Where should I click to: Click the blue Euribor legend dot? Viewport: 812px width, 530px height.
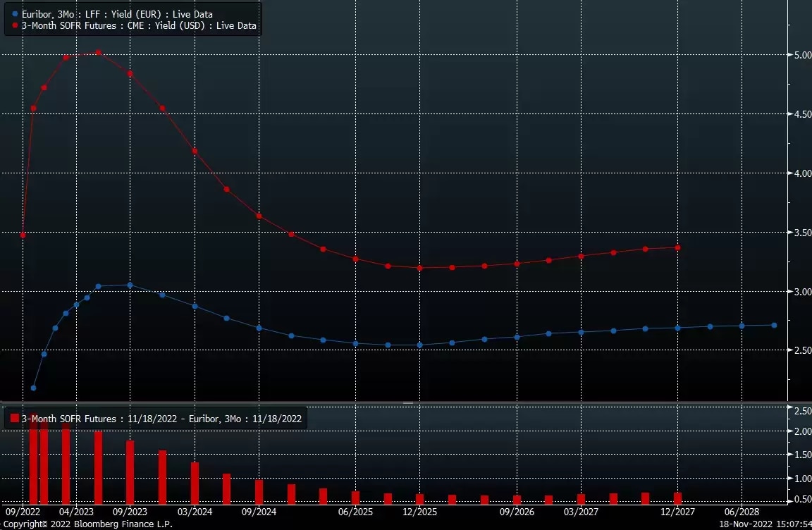pos(15,14)
